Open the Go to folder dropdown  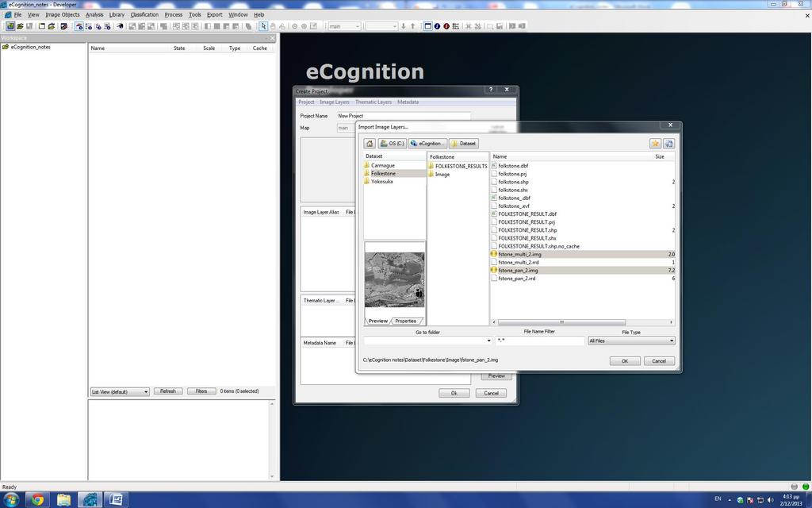click(488, 341)
